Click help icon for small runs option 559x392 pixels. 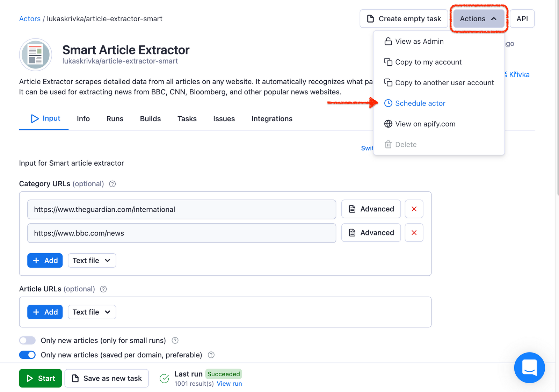click(175, 340)
